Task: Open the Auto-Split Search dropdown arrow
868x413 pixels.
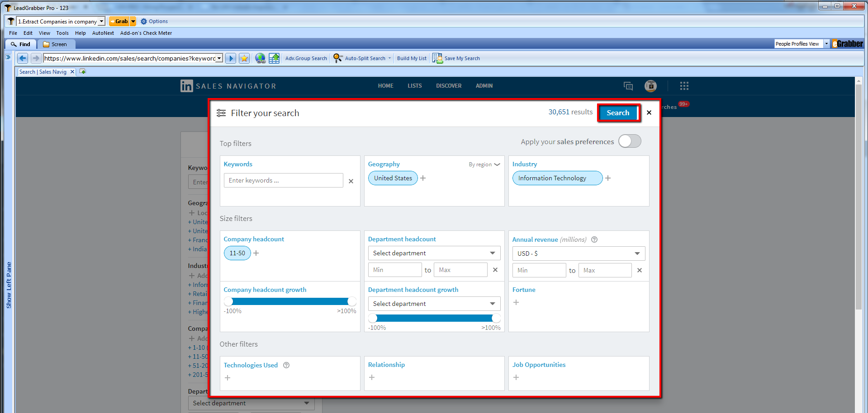Action: pos(389,58)
